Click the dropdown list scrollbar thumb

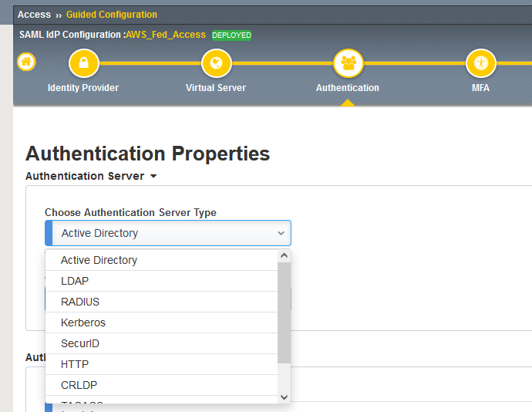[284, 312]
